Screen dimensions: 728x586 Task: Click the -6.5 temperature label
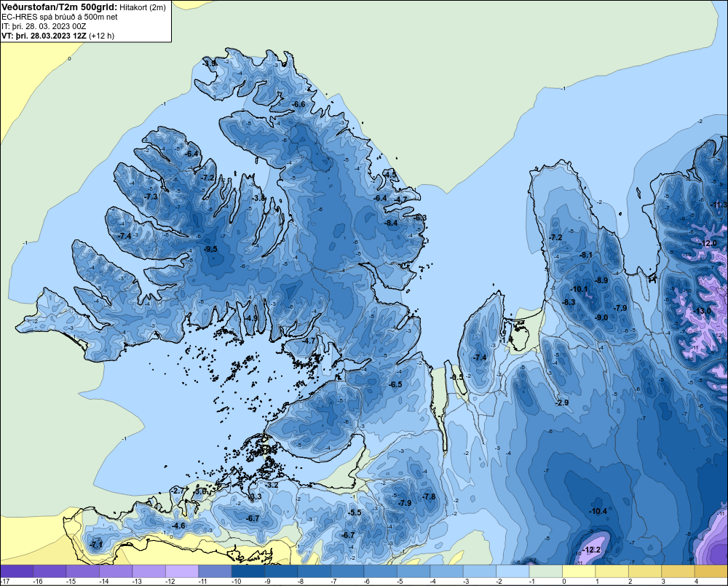395,385
